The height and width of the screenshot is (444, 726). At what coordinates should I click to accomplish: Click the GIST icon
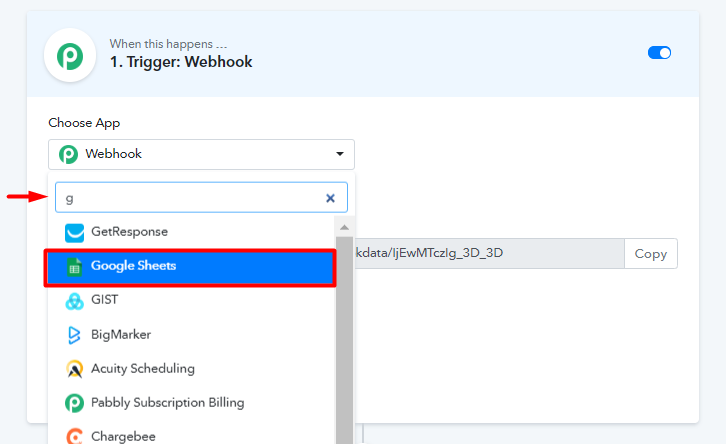pos(74,301)
